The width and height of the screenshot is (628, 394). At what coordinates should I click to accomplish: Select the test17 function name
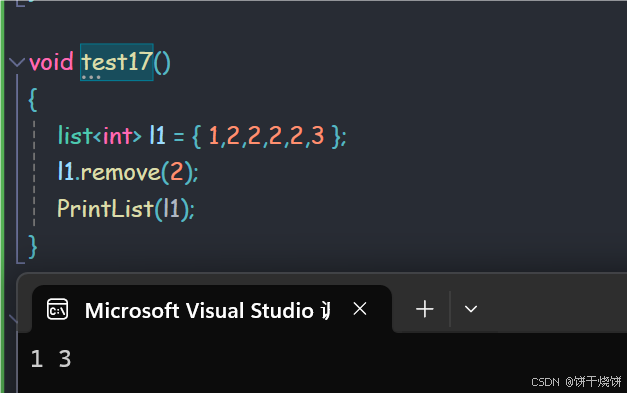(x=117, y=62)
